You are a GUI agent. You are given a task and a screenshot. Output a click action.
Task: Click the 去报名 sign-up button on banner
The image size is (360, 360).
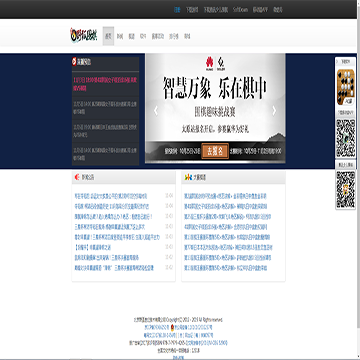[215, 151]
